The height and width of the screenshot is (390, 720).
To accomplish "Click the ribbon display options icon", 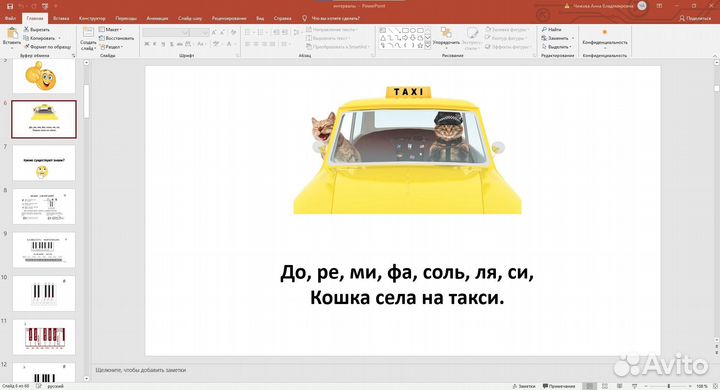I will pos(659,6).
